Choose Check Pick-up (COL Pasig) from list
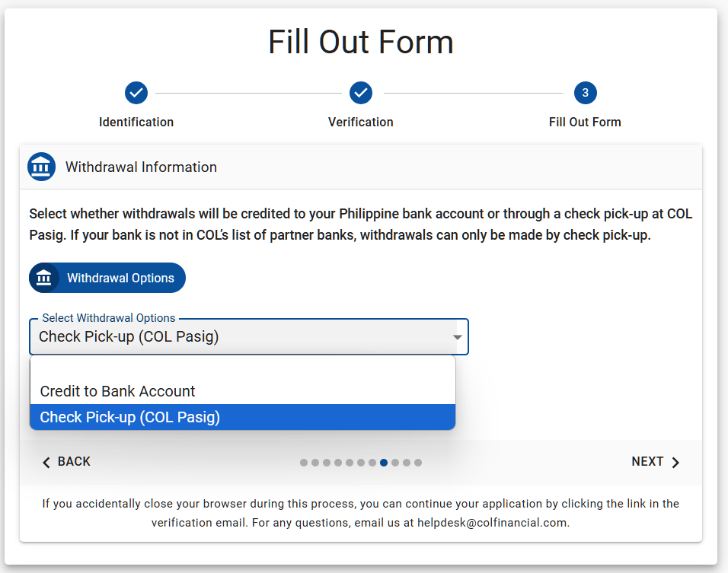 coord(129,417)
